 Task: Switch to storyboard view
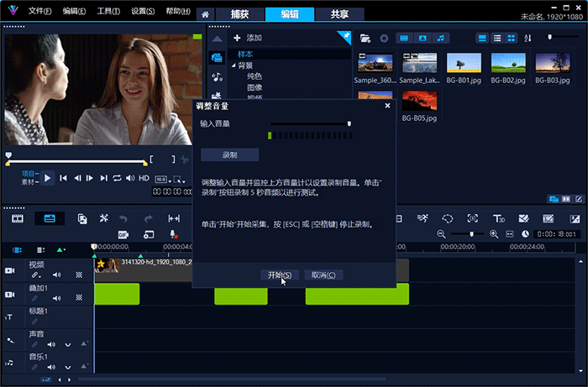pos(18,219)
